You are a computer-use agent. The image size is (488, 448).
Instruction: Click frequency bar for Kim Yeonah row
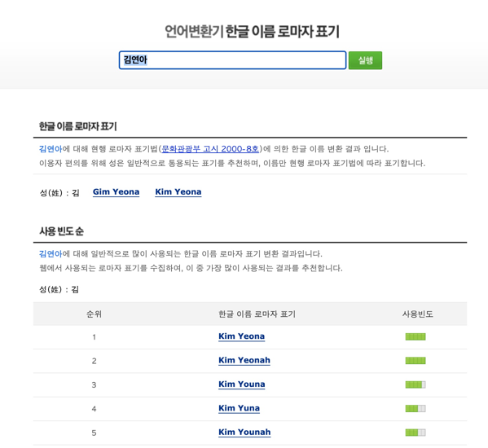pos(415,361)
